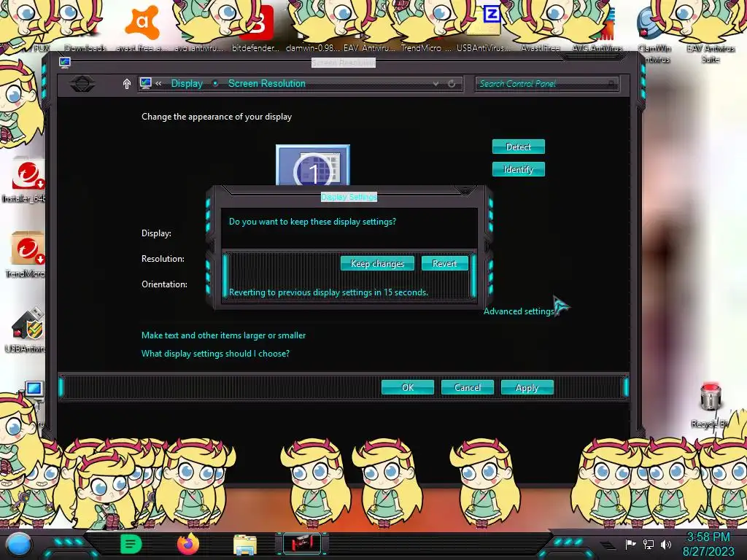Open network computer desktop icon at left

34,394
